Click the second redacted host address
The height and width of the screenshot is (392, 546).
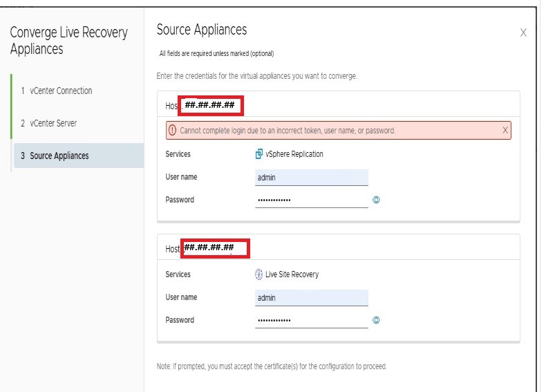coord(214,248)
